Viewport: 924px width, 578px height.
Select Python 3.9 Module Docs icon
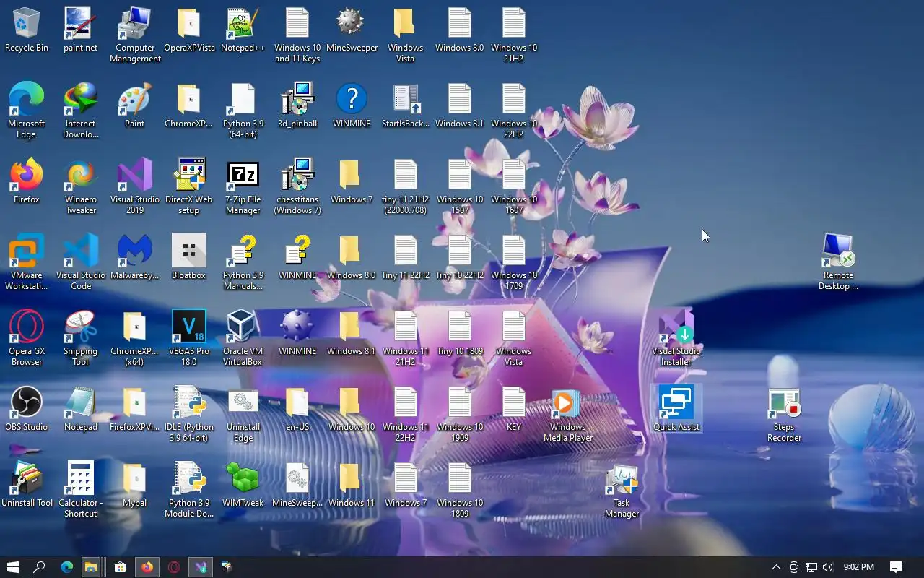[x=189, y=490]
